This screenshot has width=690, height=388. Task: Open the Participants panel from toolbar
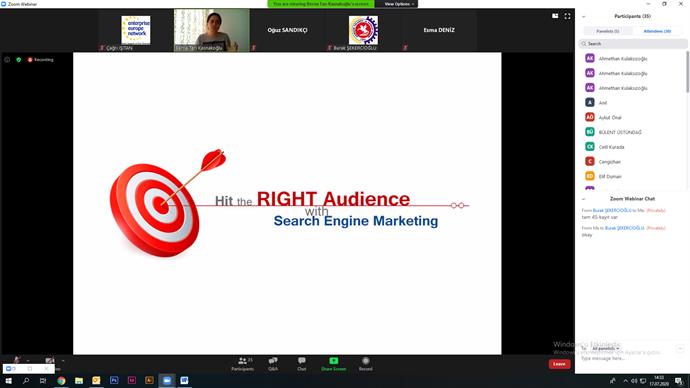tap(242, 364)
